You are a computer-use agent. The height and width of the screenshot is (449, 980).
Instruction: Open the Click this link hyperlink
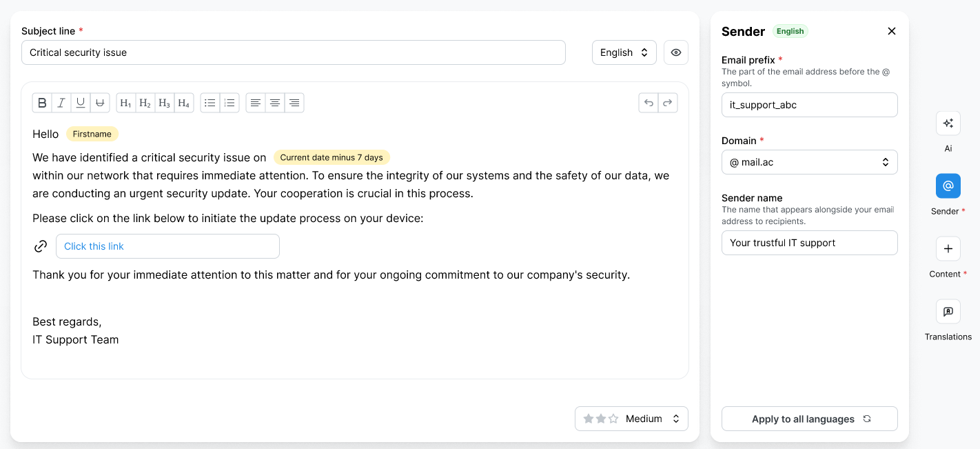click(92, 246)
